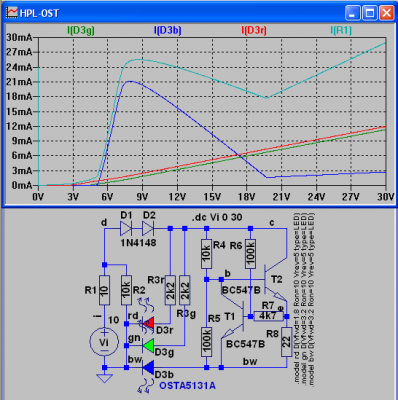Select the Vi voltage source symbol
The width and height of the screenshot is (398, 400).
(x=104, y=341)
